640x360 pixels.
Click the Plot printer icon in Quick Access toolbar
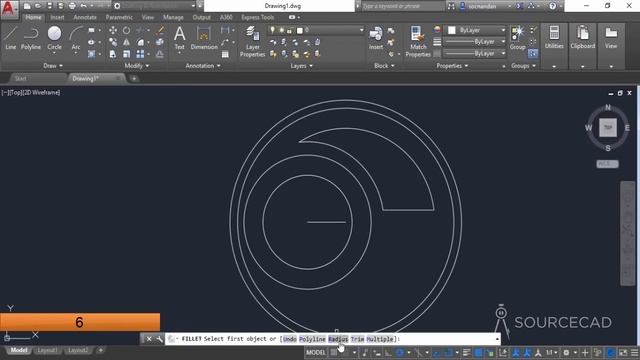coord(72,6)
